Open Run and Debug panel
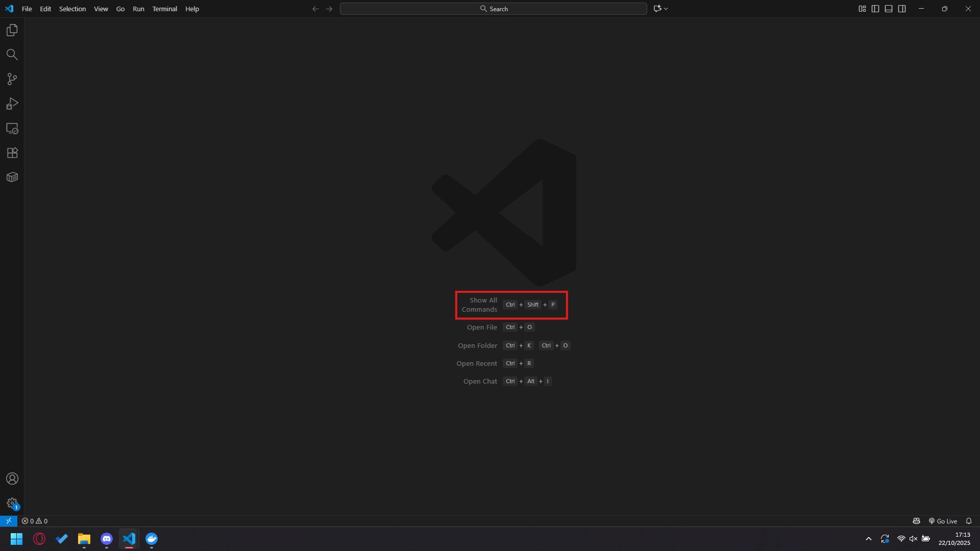This screenshot has width=980, height=551. point(12,104)
